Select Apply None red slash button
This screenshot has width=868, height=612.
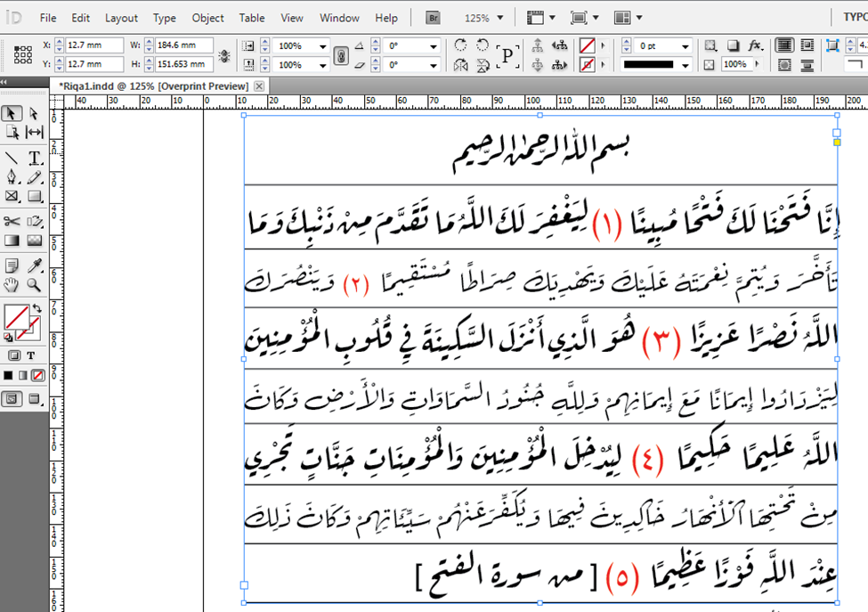pos(37,376)
